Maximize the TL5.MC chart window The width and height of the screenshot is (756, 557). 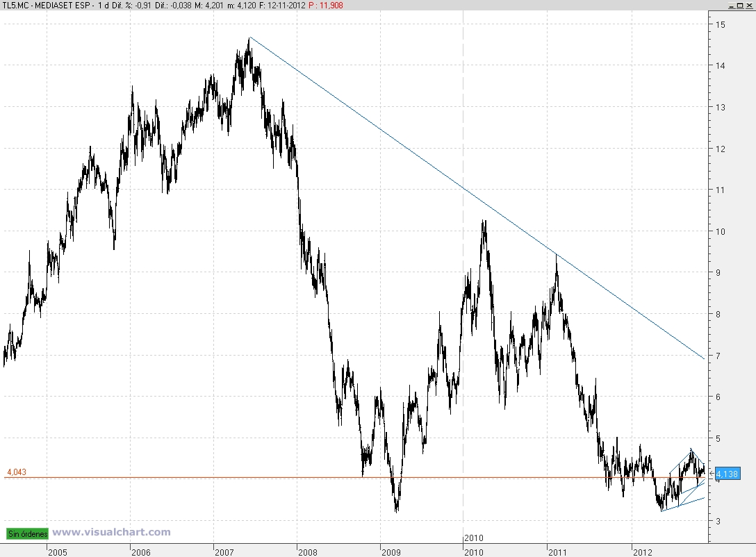pyautogui.click(x=739, y=6)
